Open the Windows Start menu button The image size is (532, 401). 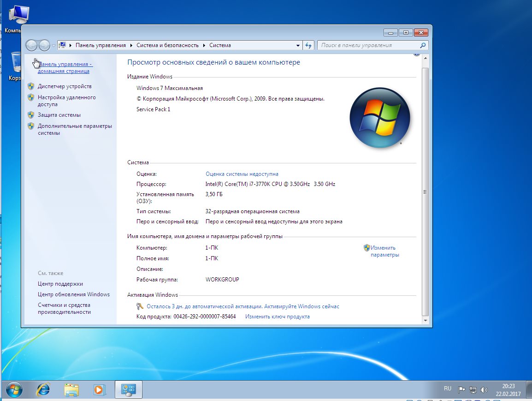[14, 389]
